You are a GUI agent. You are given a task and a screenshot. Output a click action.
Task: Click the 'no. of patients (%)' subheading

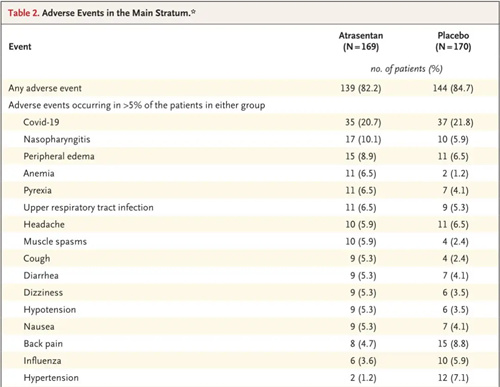pos(407,69)
